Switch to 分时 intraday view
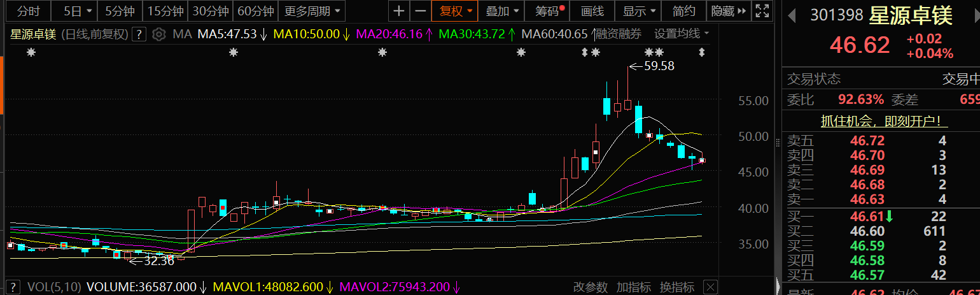980x295 pixels. pyautogui.click(x=28, y=11)
